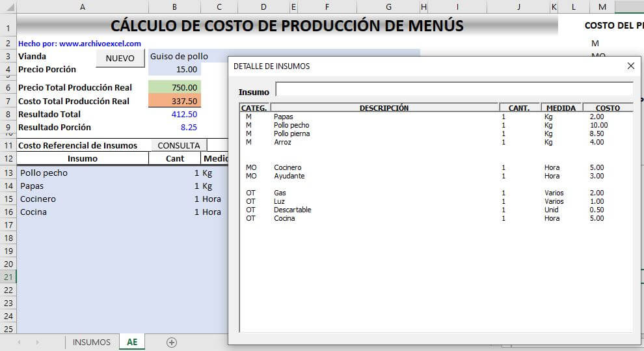Click the COSTO column header in list
This screenshot has height=351, width=644.
coord(608,107)
